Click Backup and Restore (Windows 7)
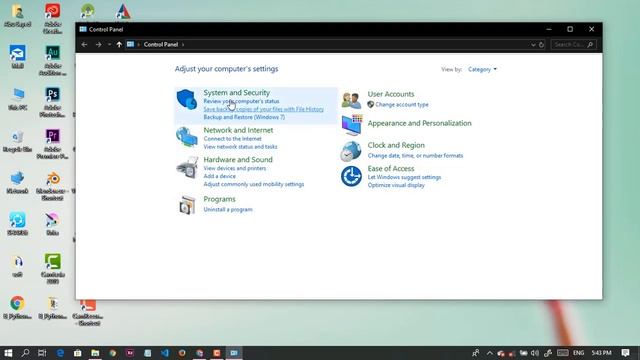 [244, 117]
